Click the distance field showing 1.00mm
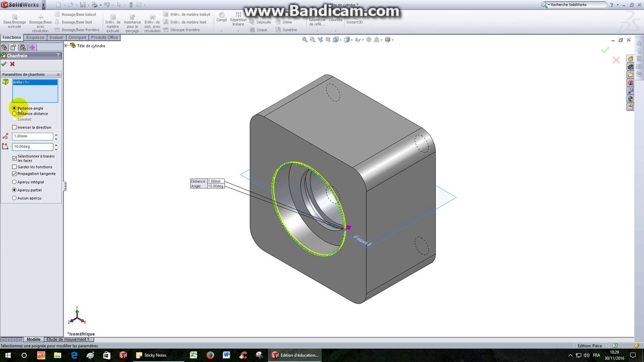 click(32, 136)
